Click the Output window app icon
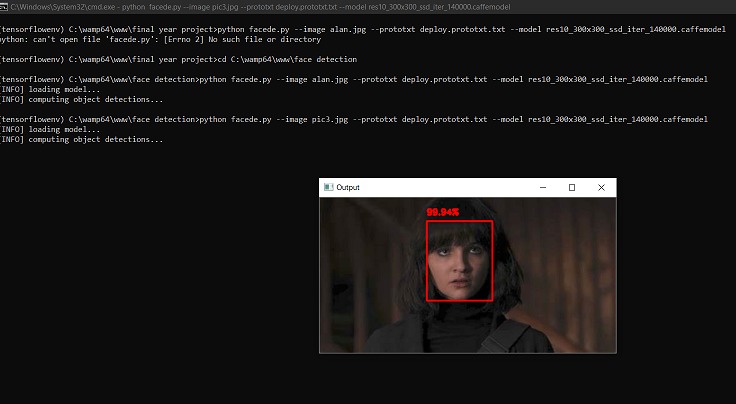The image size is (736, 404). 329,187
